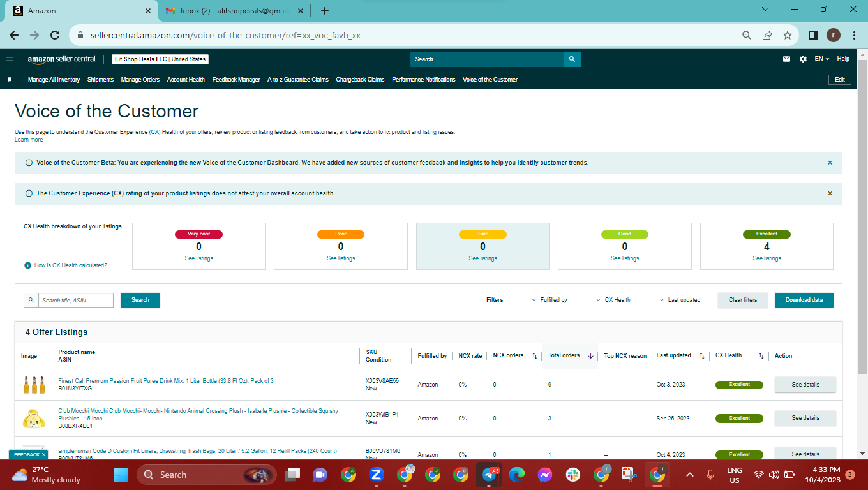Switch to the Gmail Inbox tab
The image size is (868, 490).
235,11
